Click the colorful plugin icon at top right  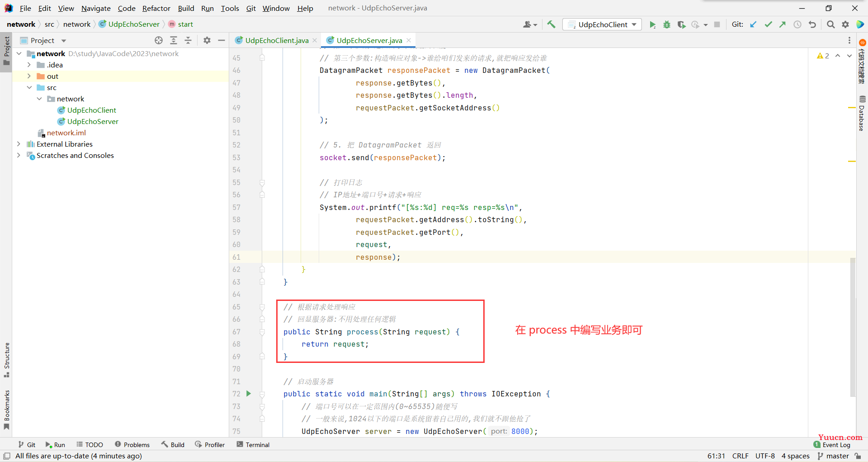coord(860,24)
